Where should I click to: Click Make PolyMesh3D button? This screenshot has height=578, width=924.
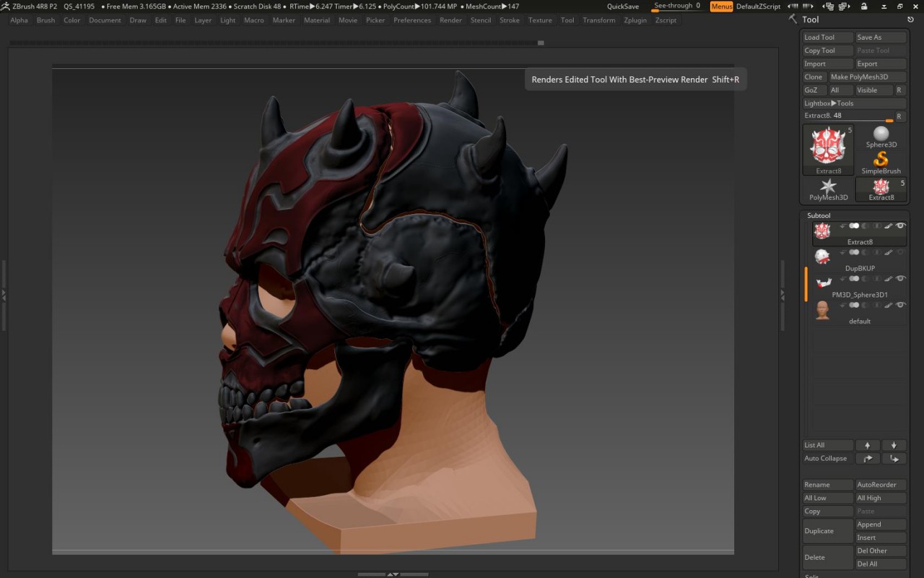tap(868, 77)
